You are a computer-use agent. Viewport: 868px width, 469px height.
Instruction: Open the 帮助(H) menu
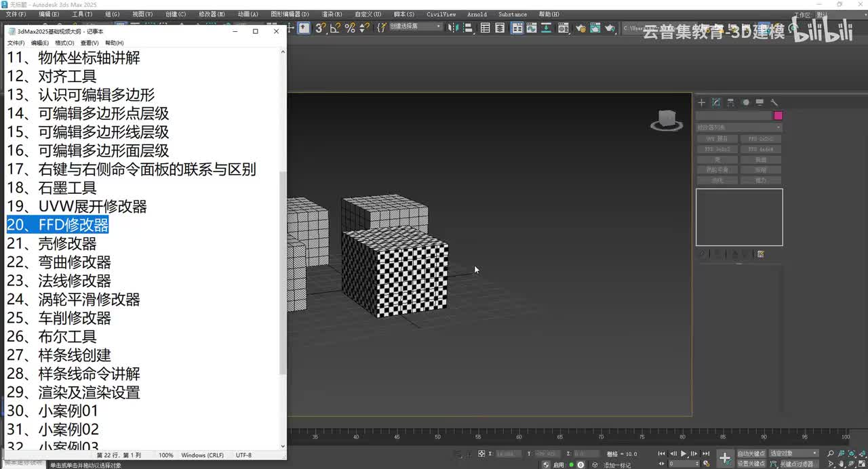[549, 14]
